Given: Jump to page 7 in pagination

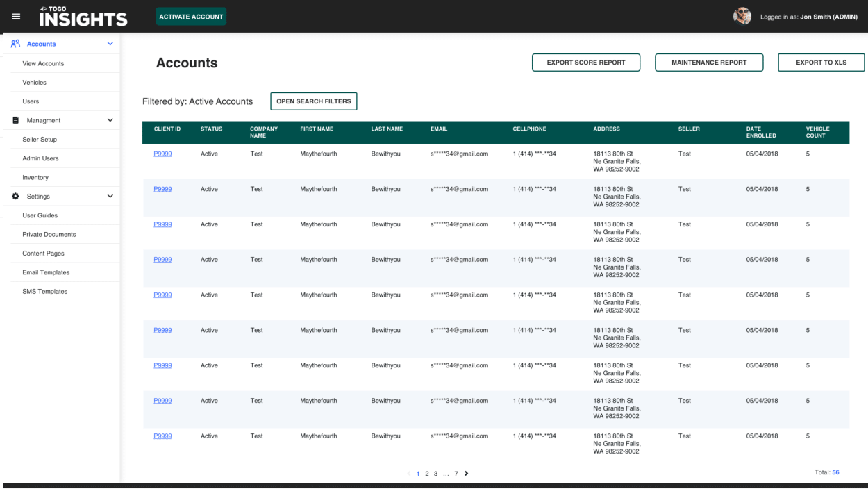Looking at the screenshot, I should (456, 474).
